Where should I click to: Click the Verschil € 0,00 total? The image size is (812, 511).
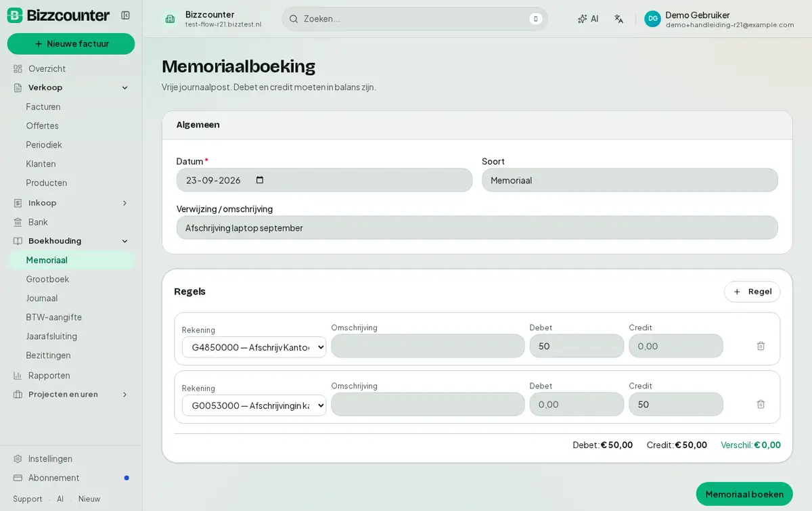[x=750, y=445]
